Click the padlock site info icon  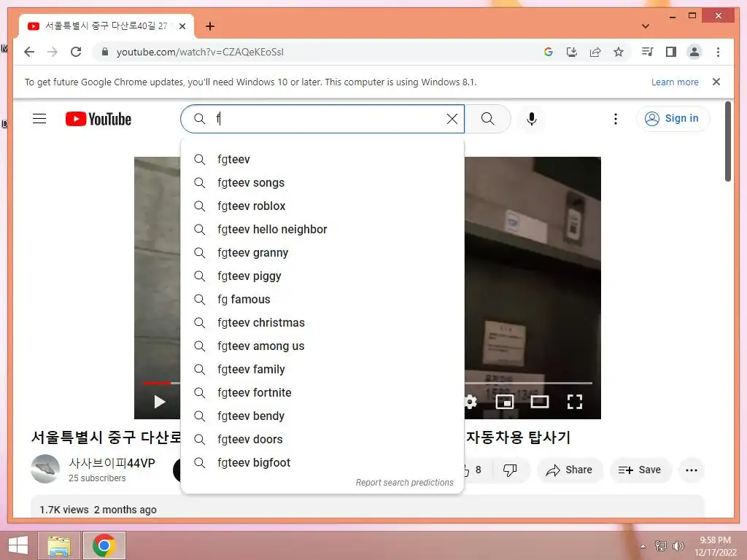(105, 52)
